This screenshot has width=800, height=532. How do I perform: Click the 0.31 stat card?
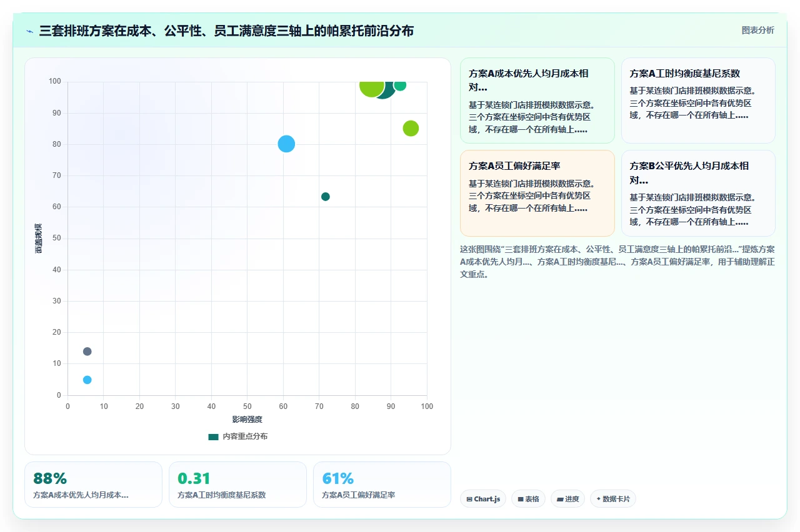(x=237, y=485)
